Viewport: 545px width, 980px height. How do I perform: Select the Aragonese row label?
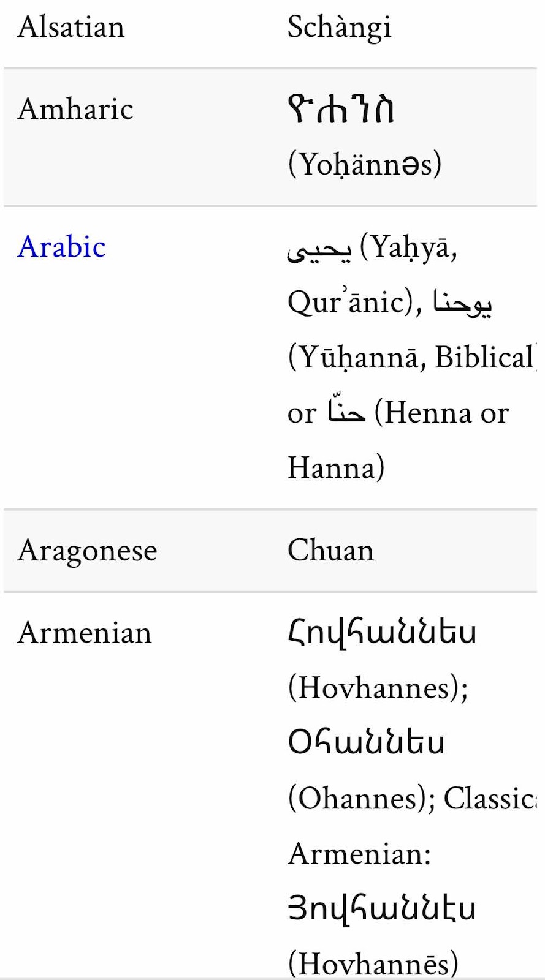pos(88,551)
